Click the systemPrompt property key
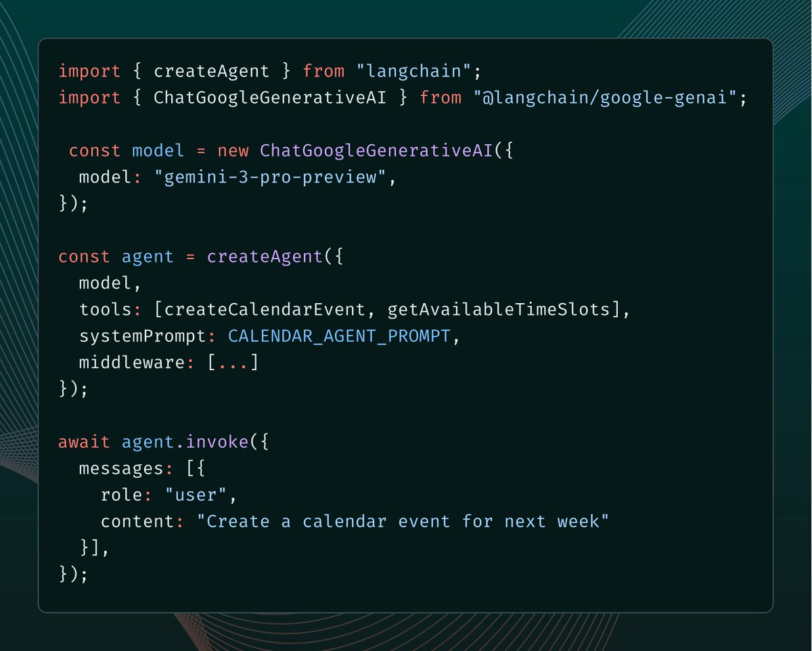Viewport: 812px width, 651px height. (x=143, y=336)
